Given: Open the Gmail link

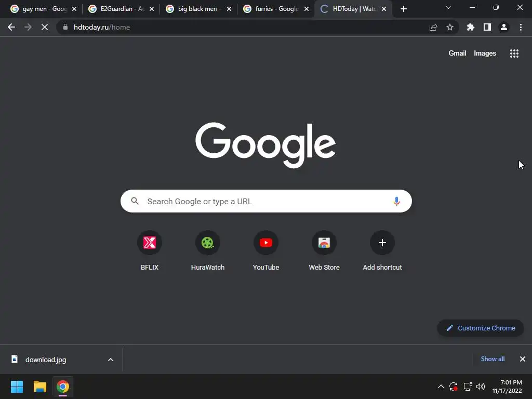Looking at the screenshot, I should (457, 54).
